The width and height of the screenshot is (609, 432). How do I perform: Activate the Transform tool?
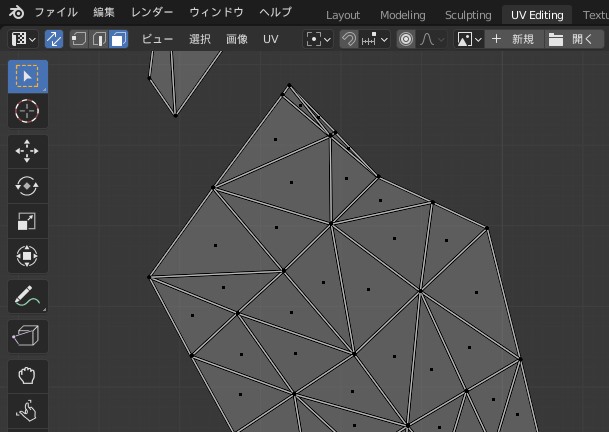27,257
